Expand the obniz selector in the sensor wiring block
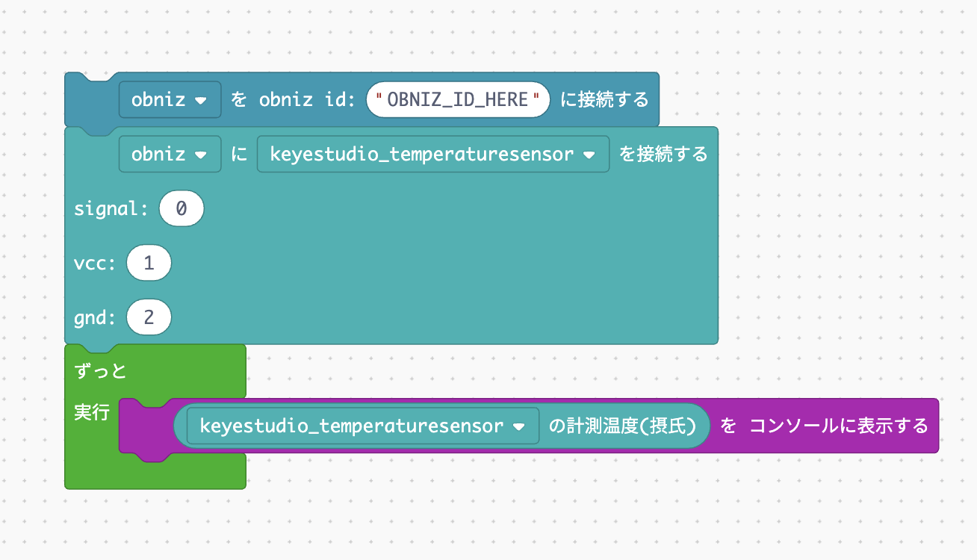 click(169, 154)
